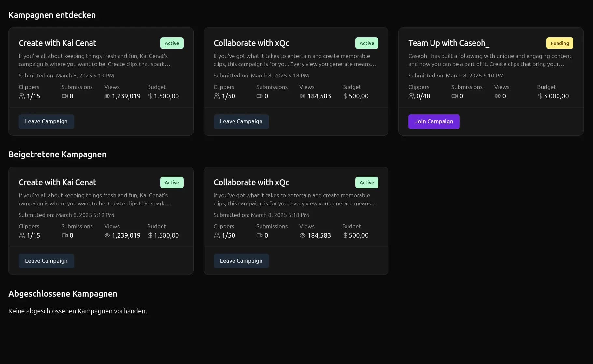
Task: Click the Abgeschlossene Kampagnen heading
Action: pyautogui.click(x=63, y=294)
